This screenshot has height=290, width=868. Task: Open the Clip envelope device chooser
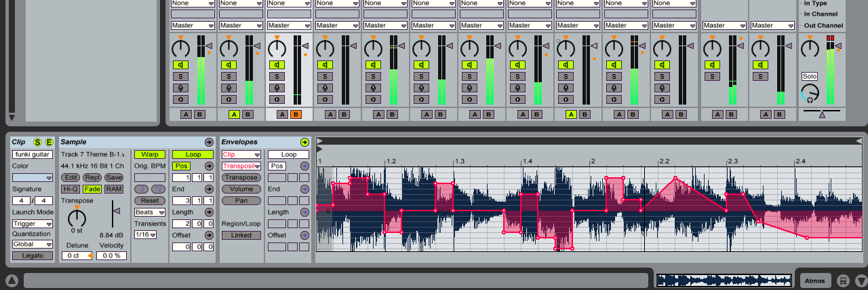coord(241,154)
